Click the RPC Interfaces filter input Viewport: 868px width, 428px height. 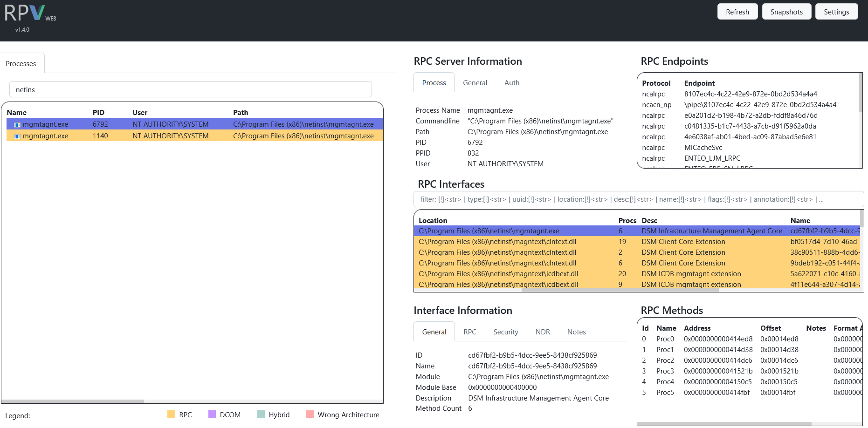tap(639, 199)
